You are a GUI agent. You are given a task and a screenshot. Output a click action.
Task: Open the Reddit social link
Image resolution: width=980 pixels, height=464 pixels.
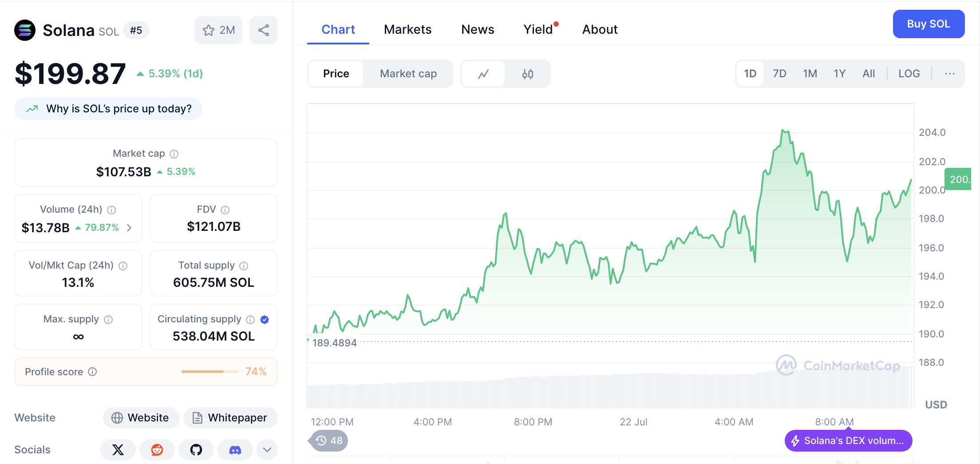pyautogui.click(x=157, y=450)
